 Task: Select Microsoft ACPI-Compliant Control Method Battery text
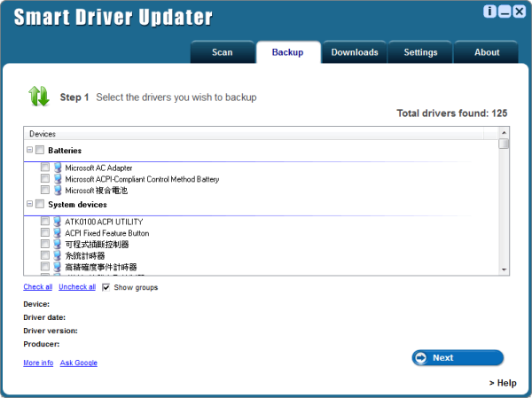pos(142,179)
